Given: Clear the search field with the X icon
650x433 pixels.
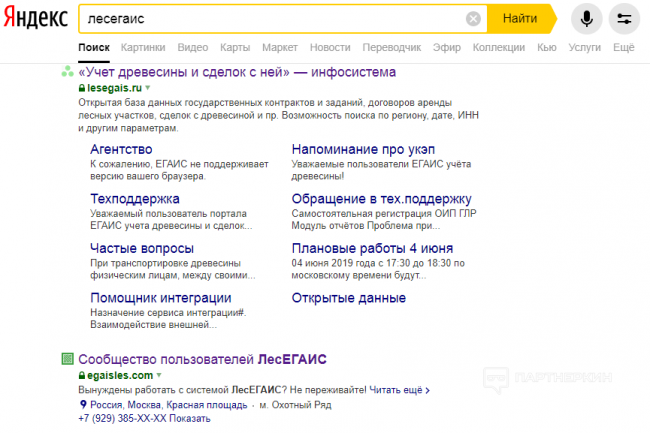Looking at the screenshot, I should click(473, 19).
